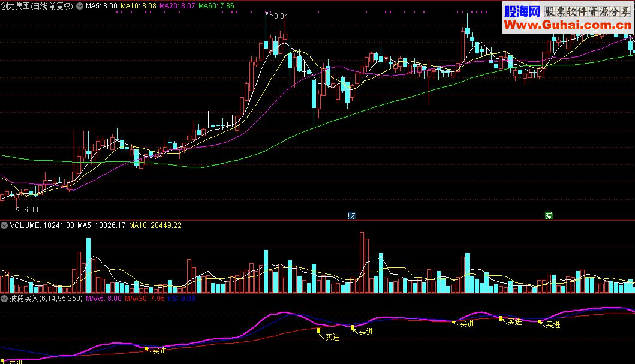Select the MA5: 8.00 moving average label
Screen dimensions: 635x364
[101, 6]
